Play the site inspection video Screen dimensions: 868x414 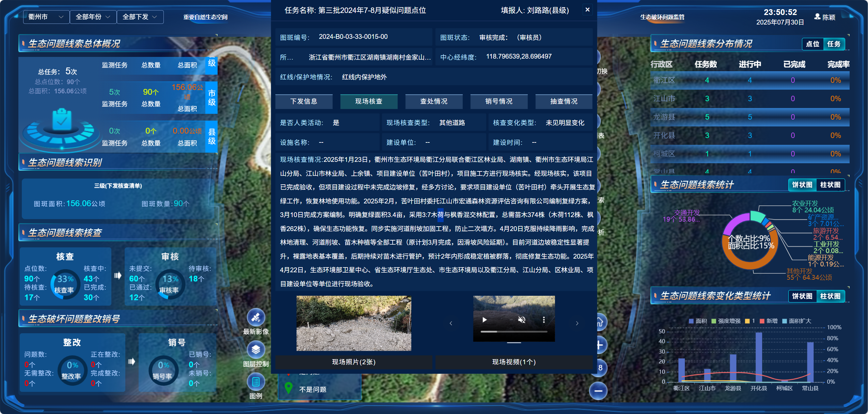click(485, 320)
